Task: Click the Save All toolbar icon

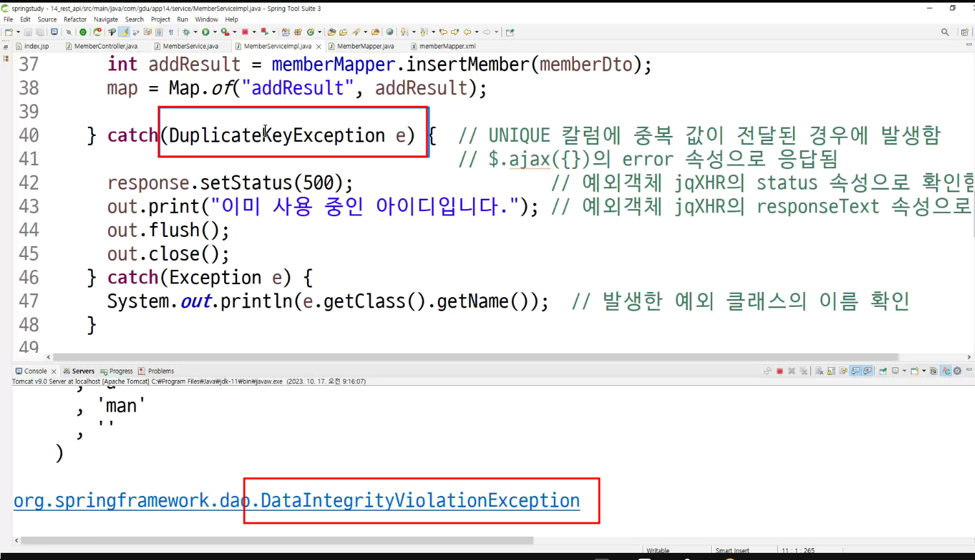Action: tap(40, 32)
